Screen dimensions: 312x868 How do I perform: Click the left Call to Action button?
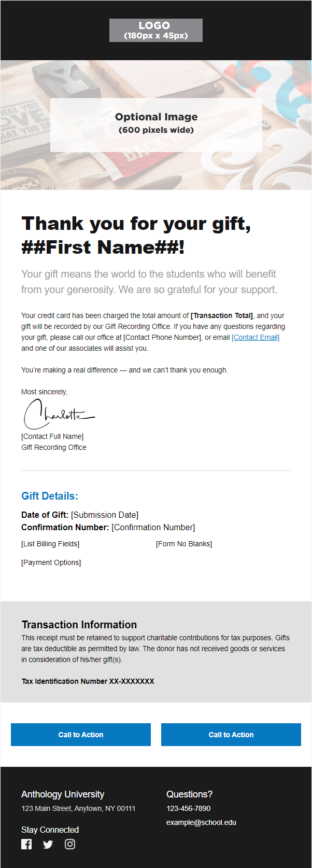[81, 735]
